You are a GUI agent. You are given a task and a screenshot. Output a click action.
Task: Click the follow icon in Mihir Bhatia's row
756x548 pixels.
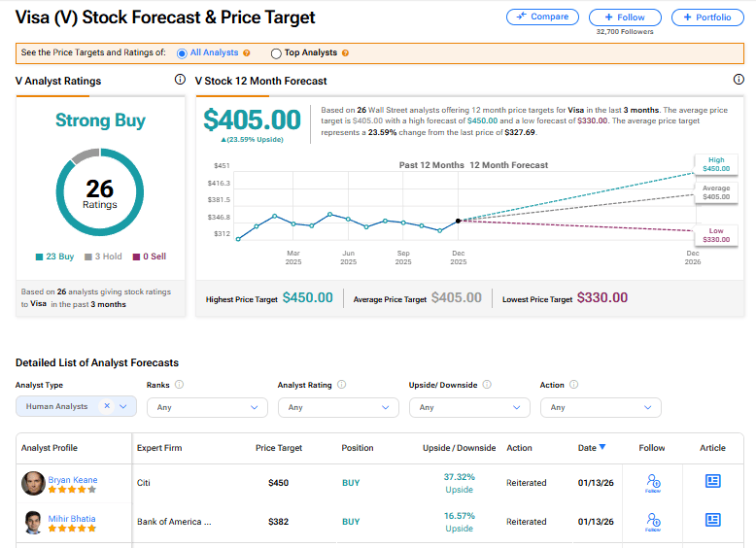point(653,522)
